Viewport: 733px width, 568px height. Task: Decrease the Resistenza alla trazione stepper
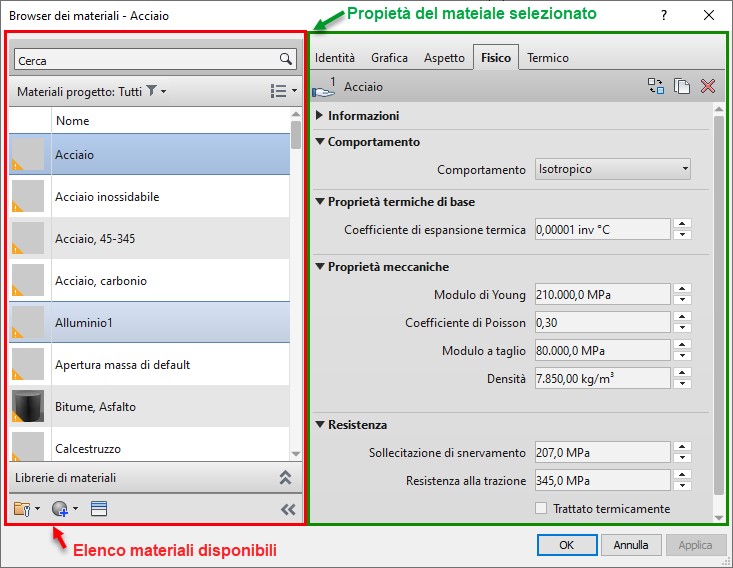click(683, 486)
